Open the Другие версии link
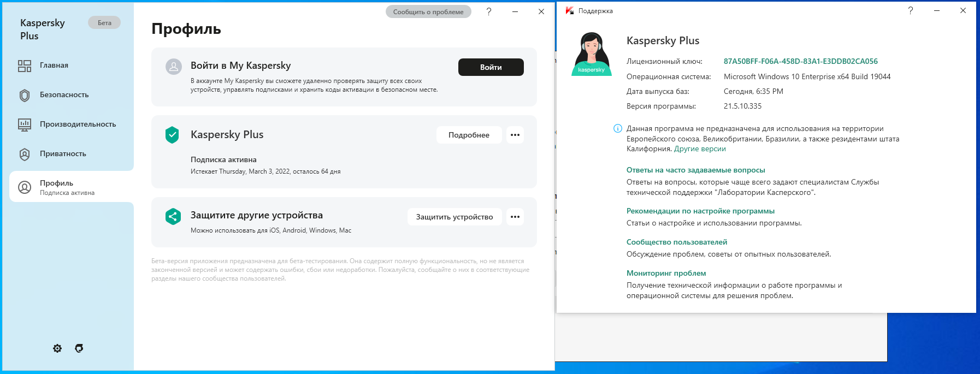 point(700,149)
